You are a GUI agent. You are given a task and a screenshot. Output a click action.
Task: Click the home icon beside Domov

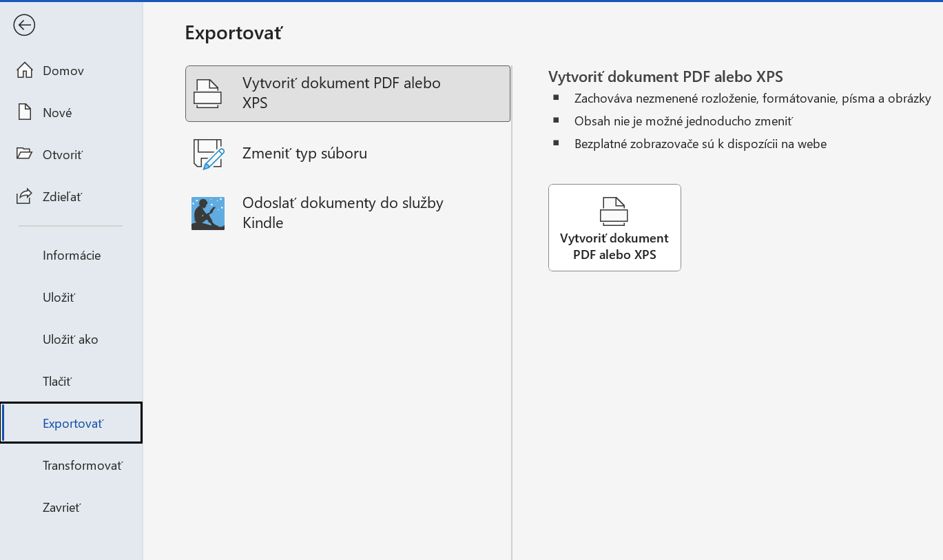(25, 70)
